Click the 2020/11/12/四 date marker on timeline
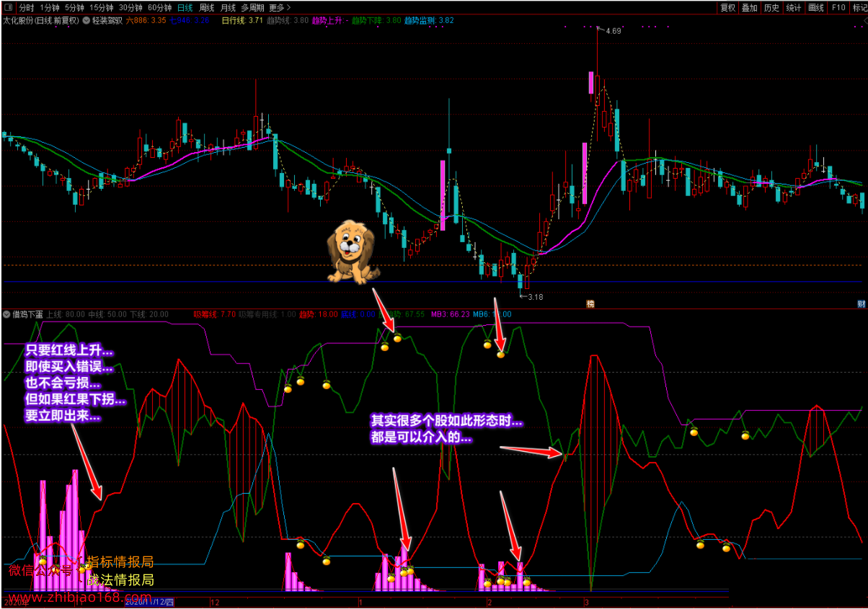This screenshot has height=609, width=868. (x=150, y=601)
